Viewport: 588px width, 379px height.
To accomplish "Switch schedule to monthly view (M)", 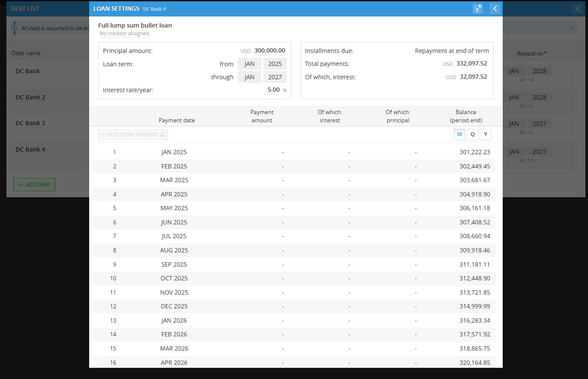I will 459,134.
